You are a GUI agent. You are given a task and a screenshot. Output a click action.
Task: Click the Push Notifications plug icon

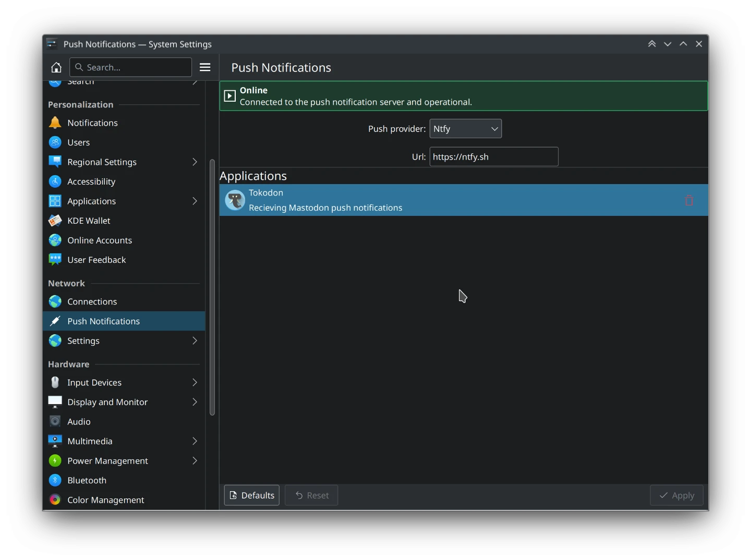pos(55,321)
